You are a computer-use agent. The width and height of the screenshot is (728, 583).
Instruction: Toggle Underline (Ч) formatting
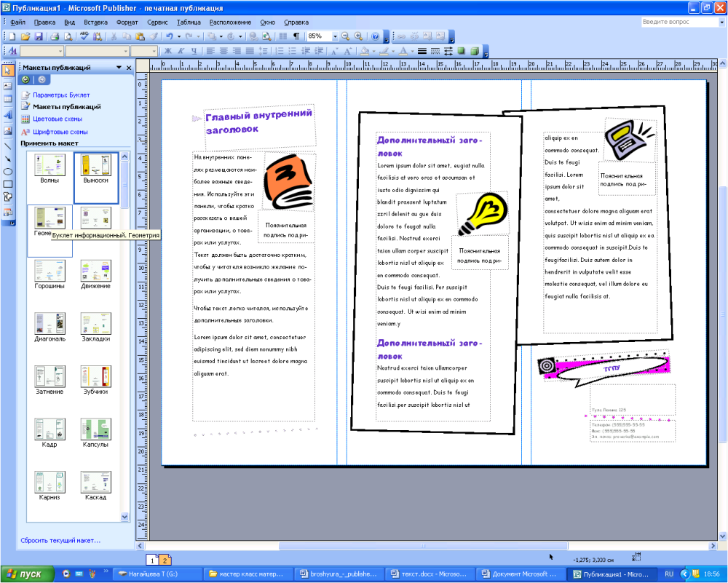coord(194,51)
